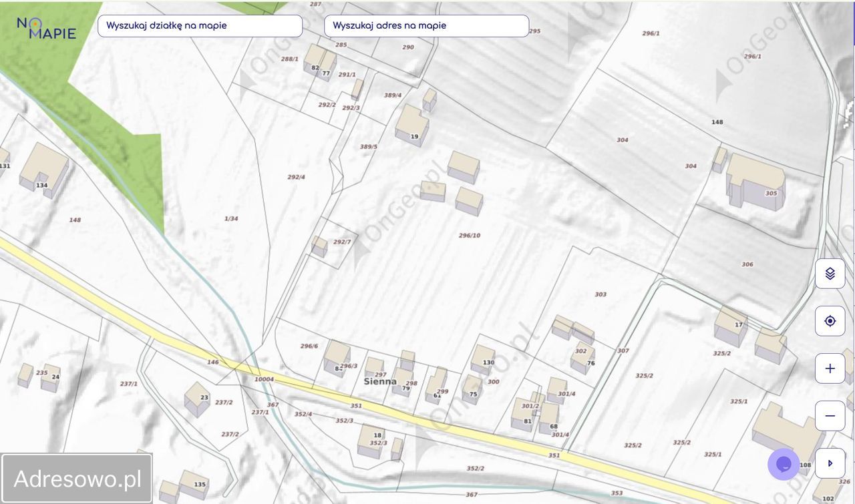
Task: Select parcel label 352/4
Action: click(x=303, y=414)
